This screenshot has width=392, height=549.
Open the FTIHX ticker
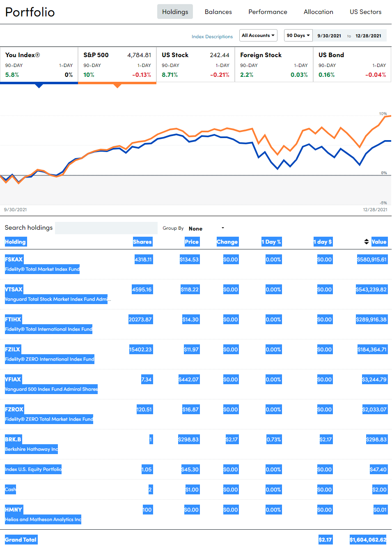(13, 320)
